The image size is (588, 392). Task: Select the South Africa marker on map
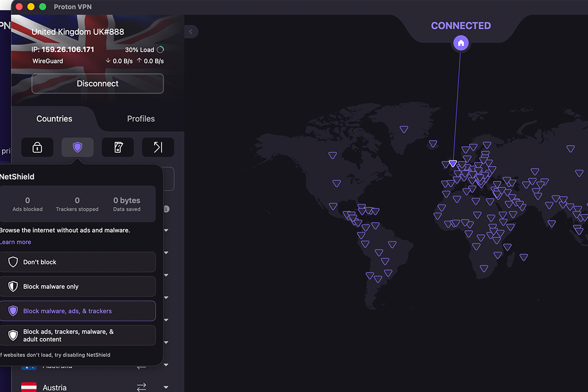(484, 268)
